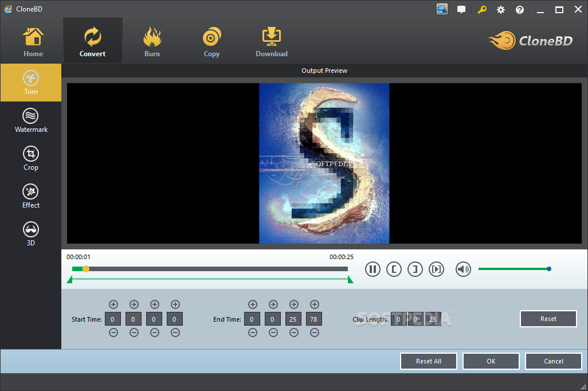Click the left green trim start marker

[69, 280]
